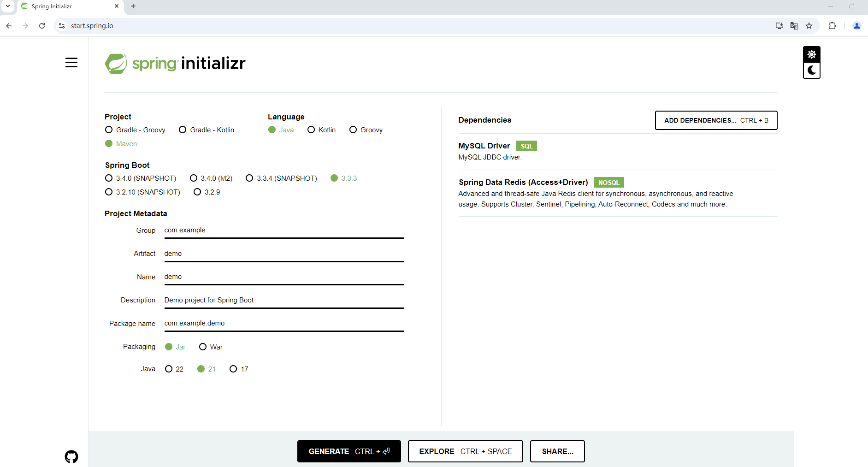Click the Project Metadata heading
This screenshot has width=868, height=467.
pos(136,214)
